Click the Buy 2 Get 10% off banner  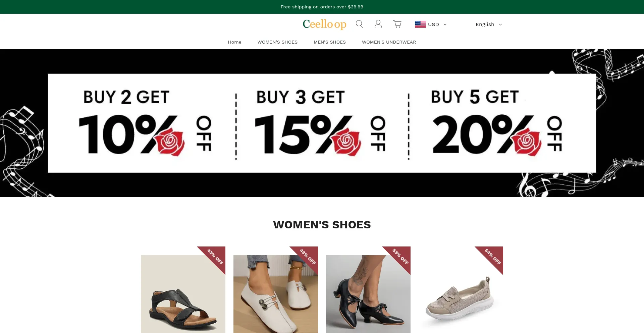coord(144,123)
